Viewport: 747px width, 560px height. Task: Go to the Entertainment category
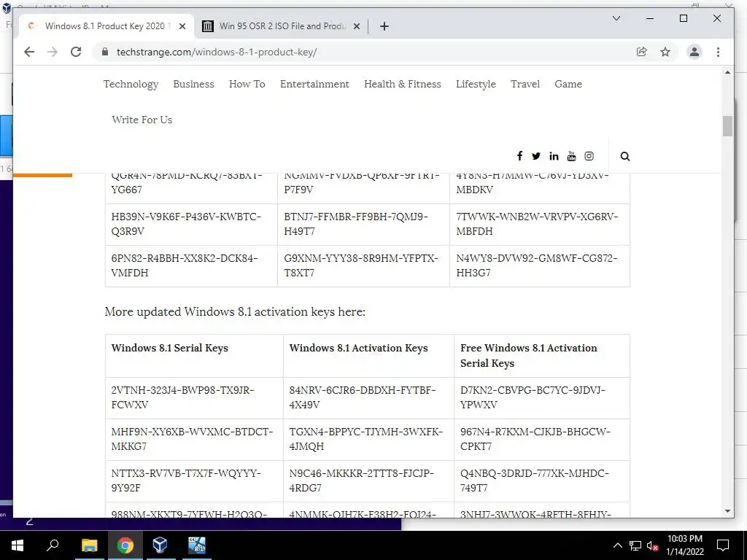pos(314,84)
